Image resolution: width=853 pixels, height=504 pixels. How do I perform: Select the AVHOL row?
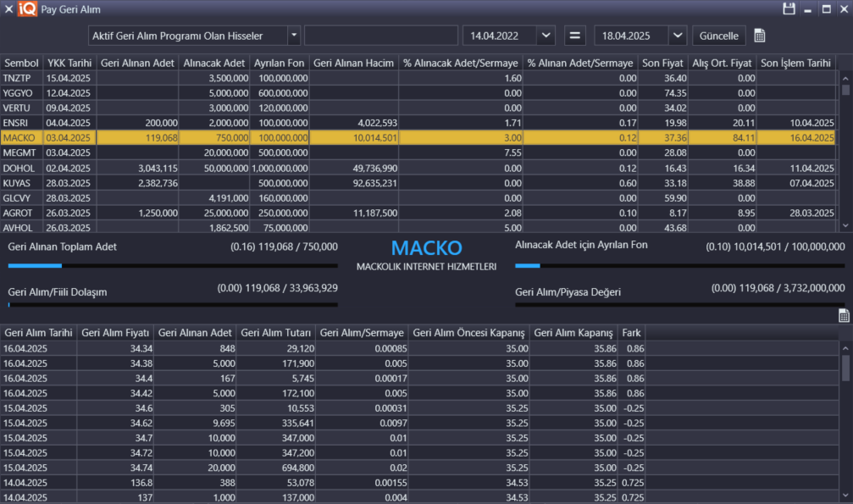[418, 228]
